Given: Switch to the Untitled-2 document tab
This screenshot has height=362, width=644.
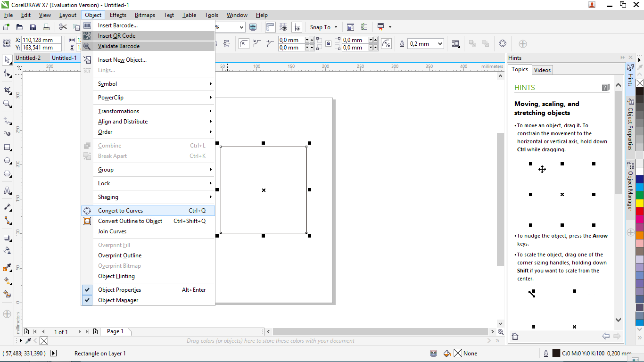Looking at the screenshot, I should pos(28,58).
